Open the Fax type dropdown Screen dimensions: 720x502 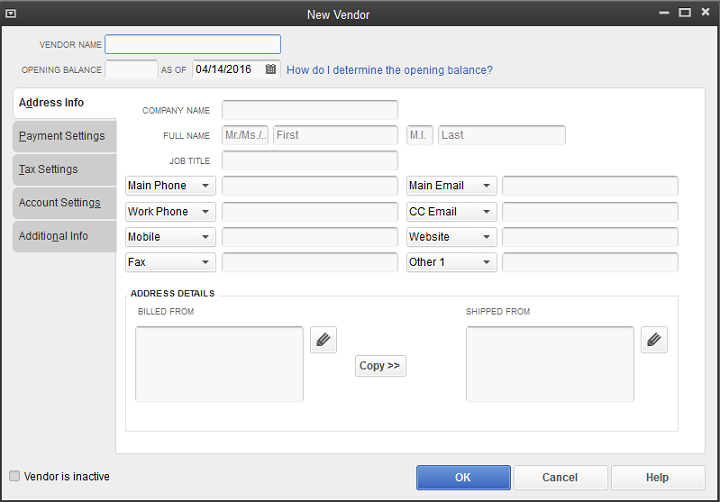[170, 262]
